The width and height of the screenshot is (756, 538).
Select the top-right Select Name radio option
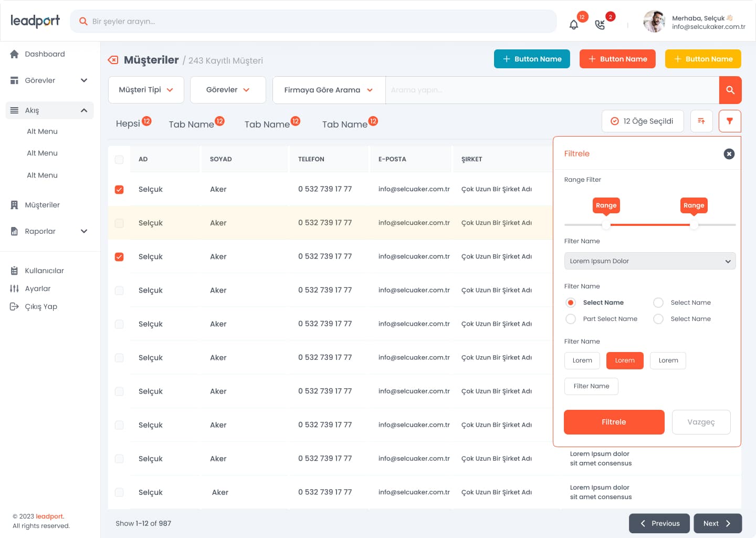click(x=658, y=303)
